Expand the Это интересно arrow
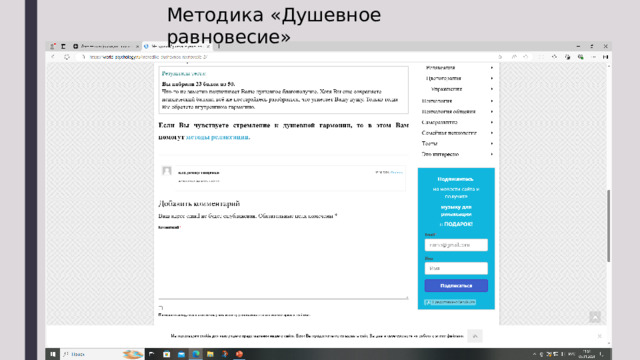640x360 pixels. pos(492,154)
